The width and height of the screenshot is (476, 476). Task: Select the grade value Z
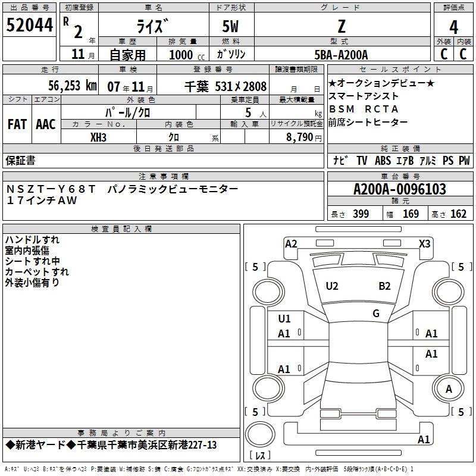(342, 26)
